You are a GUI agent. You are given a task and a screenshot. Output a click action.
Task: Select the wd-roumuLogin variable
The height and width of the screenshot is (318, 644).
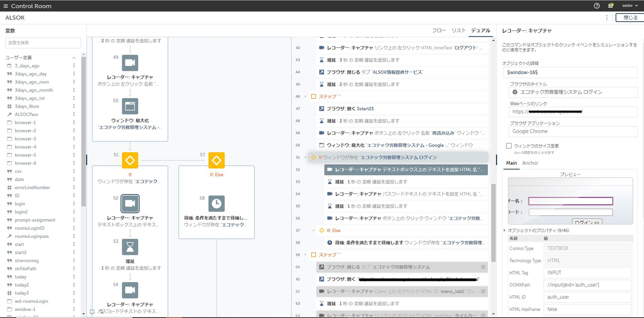click(x=31, y=301)
